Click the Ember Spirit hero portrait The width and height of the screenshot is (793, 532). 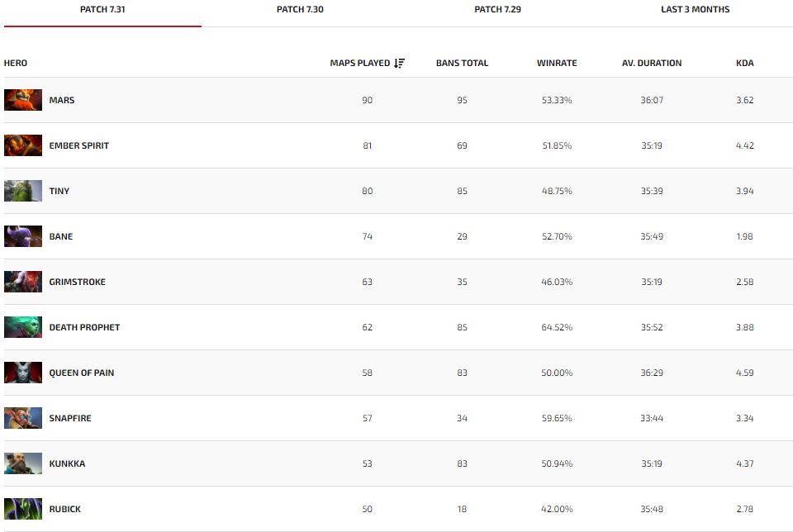pyautogui.click(x=23, y=145)
